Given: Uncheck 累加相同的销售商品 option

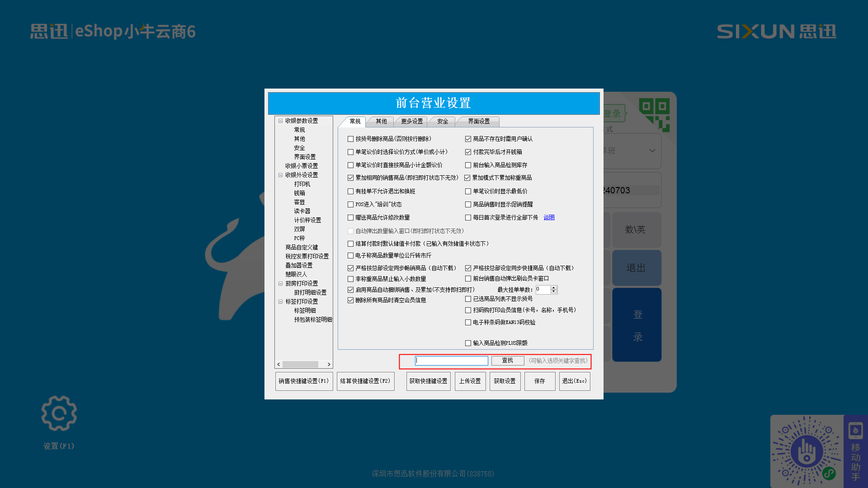Looking at the screenshot, I should click(x=350, y=178).
